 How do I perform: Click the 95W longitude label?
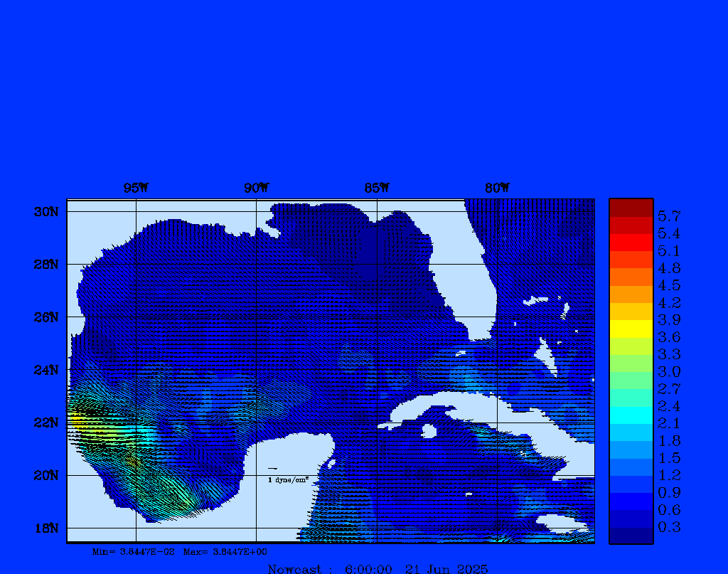pyautogui.click(x=136, y=188)
